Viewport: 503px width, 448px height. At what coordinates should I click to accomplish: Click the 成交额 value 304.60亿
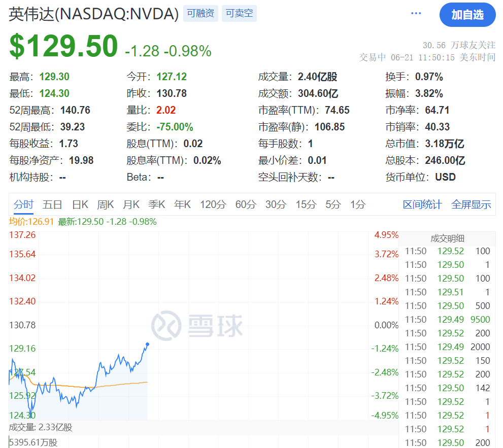318,93
